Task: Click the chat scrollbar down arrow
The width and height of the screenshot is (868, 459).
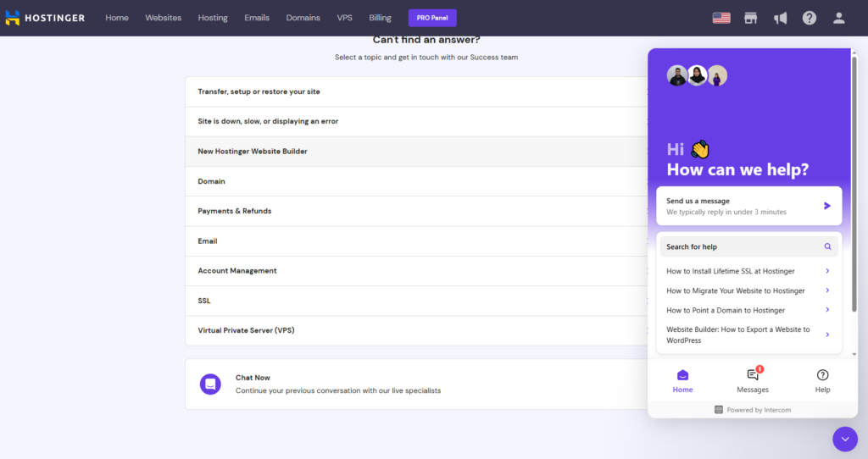Action: [x=854, y=355]
